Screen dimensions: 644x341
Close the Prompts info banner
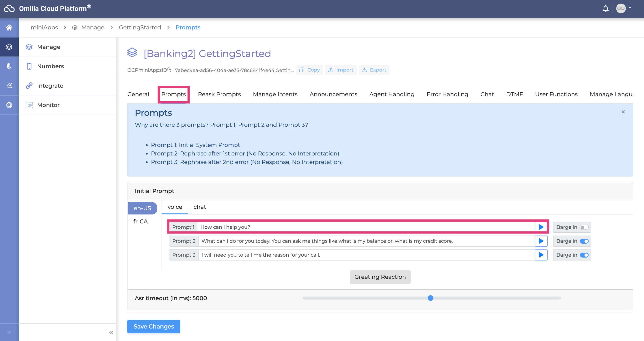[623, 112]
